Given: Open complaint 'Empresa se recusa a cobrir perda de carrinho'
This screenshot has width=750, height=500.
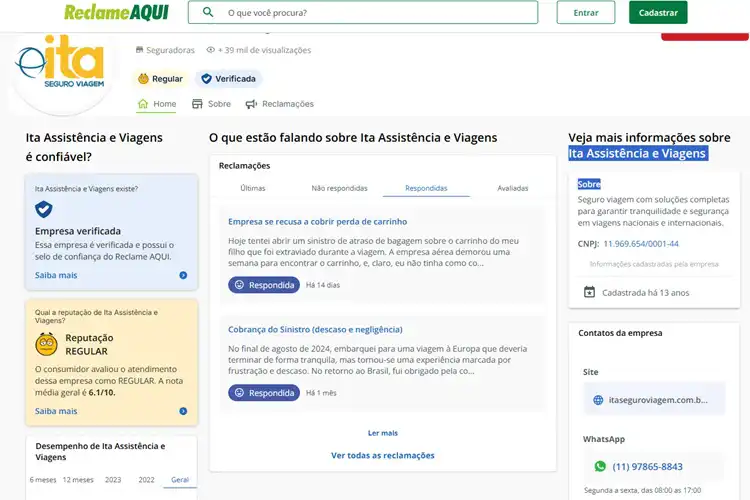Looking at the screenshot, I should [x=318, y=222].
